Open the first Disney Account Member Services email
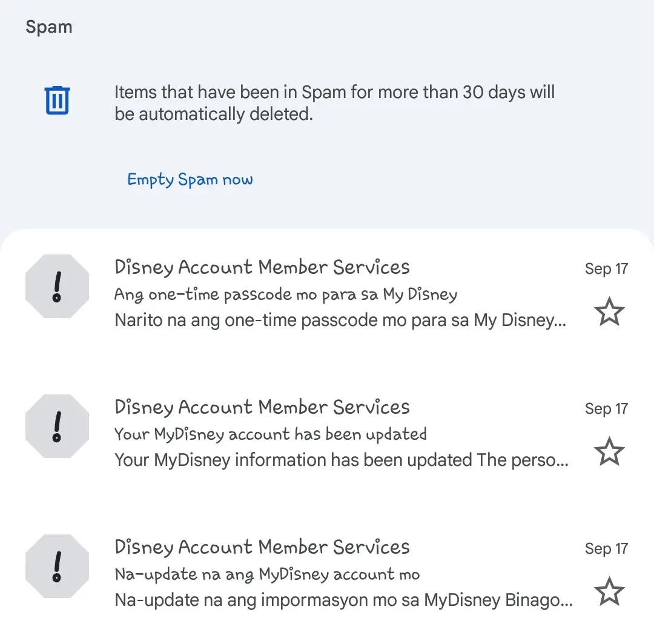Image resolution: width=654 pixels, height=644 pixels. [327, 293]
